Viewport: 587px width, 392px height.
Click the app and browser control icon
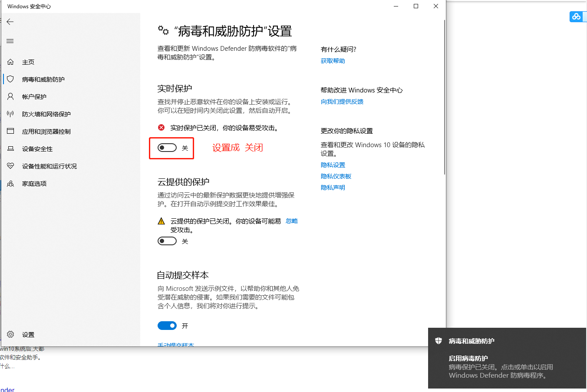10,131
